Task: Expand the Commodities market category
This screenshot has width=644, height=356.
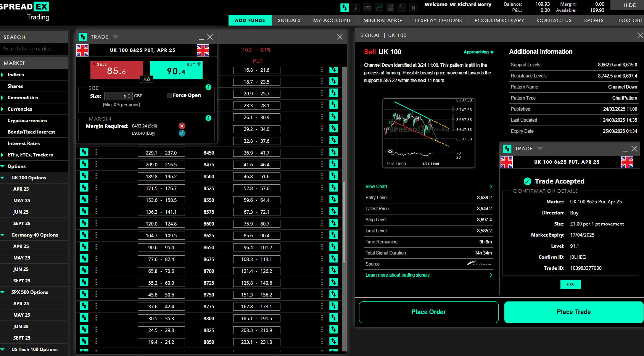Action: 3,98
